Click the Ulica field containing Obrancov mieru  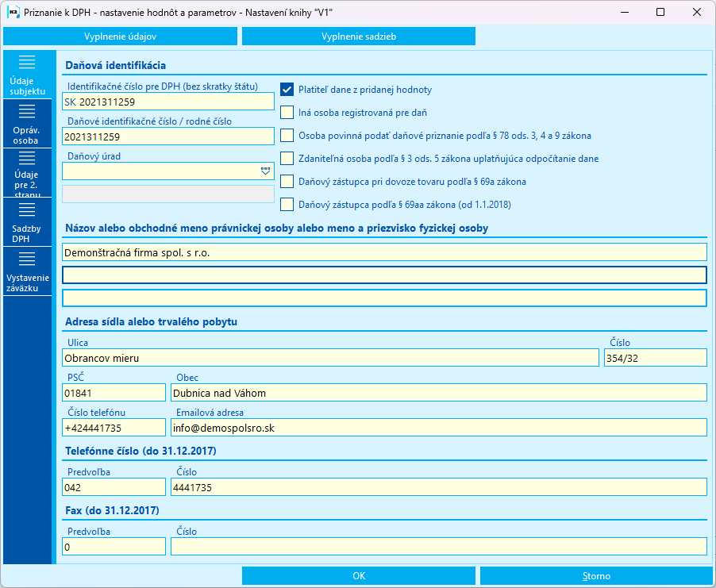coord(330,358)
